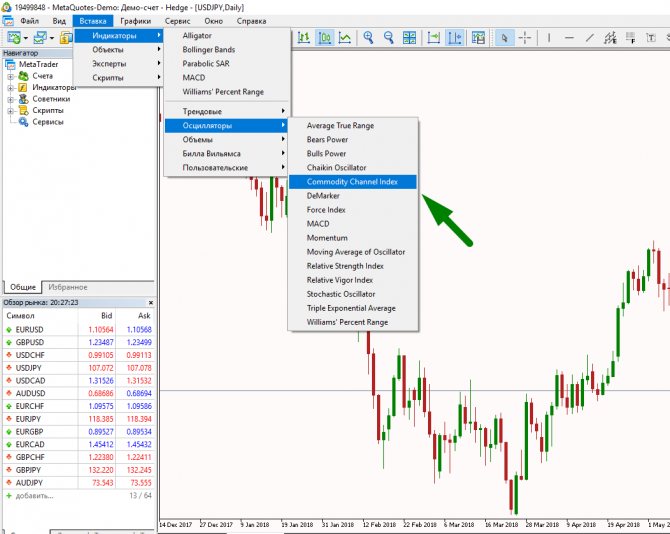Click the zoom out magnifier icon

[x=388, y=38]
